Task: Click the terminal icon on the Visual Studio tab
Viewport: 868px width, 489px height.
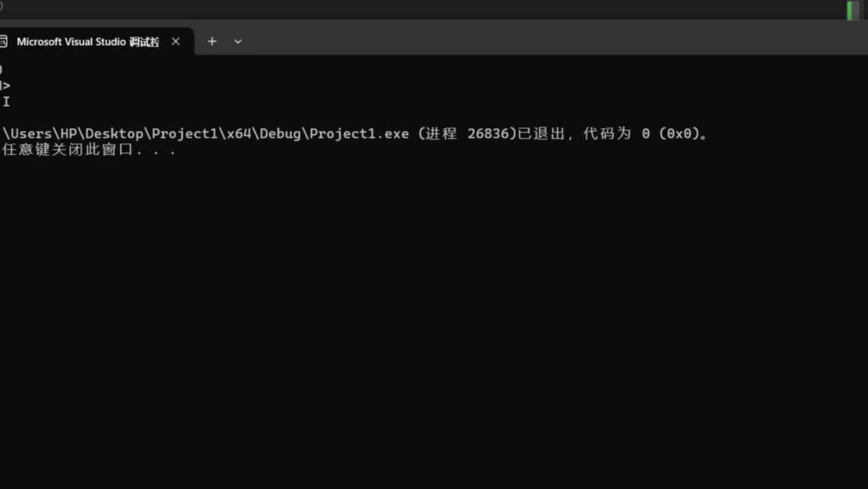Action: (x=3, y=42)
